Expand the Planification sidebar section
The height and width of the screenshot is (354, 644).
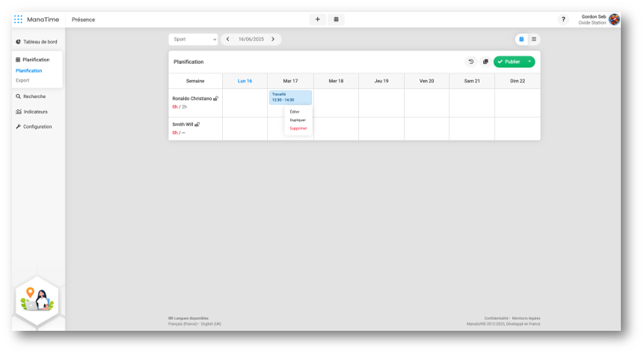point(32,60)
